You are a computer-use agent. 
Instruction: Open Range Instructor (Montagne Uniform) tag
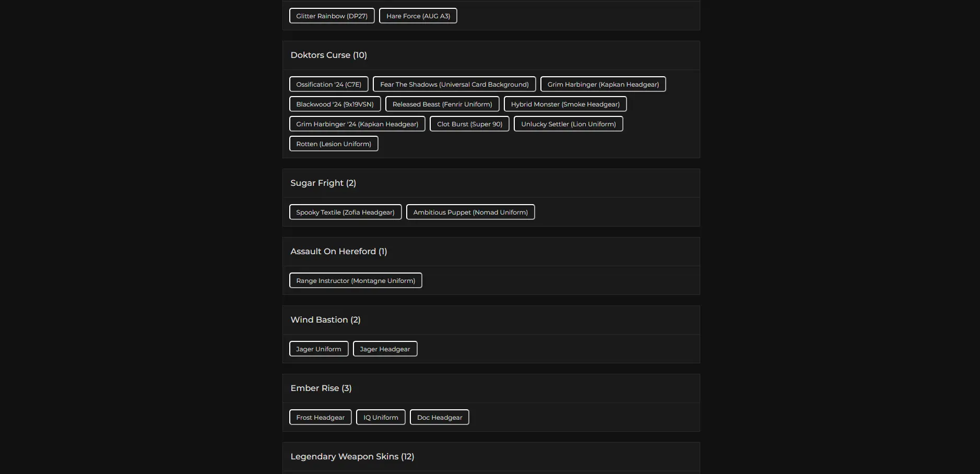click(356, 281)
